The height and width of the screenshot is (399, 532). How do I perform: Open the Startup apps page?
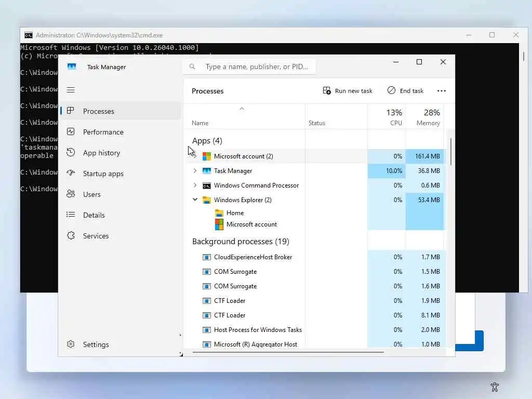[121, 174]
